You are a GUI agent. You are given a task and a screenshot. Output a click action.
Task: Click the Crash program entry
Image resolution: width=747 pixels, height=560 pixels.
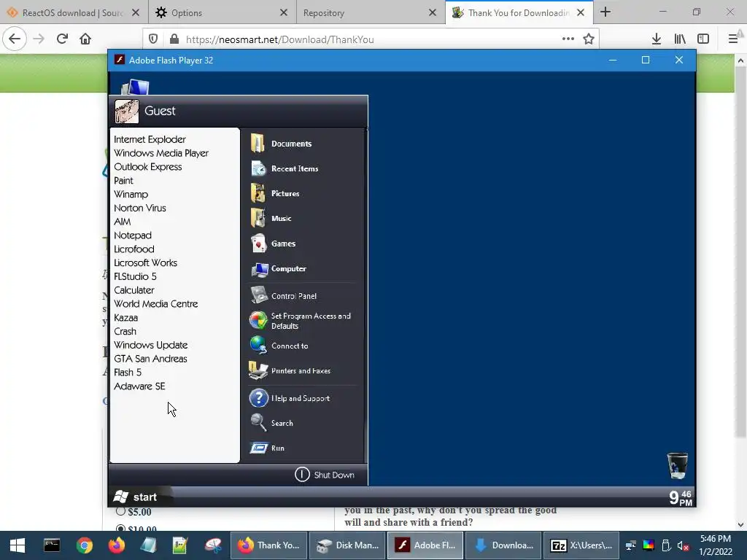(125, 332)
